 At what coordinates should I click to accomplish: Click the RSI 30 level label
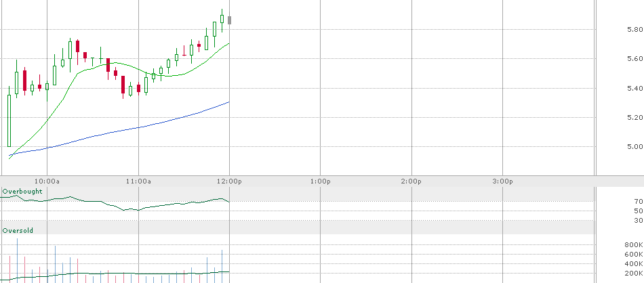[639, 221]
